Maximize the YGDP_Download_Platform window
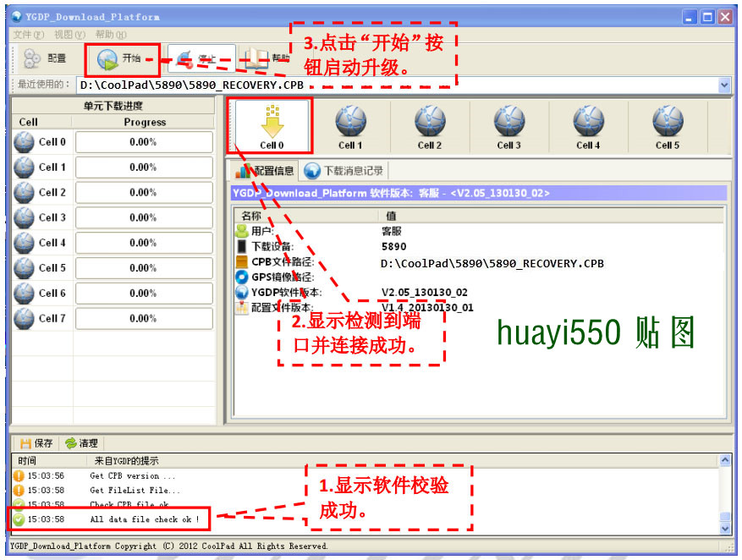The width and height of the screenshot is (742, 560). click(x=707, y=18)
